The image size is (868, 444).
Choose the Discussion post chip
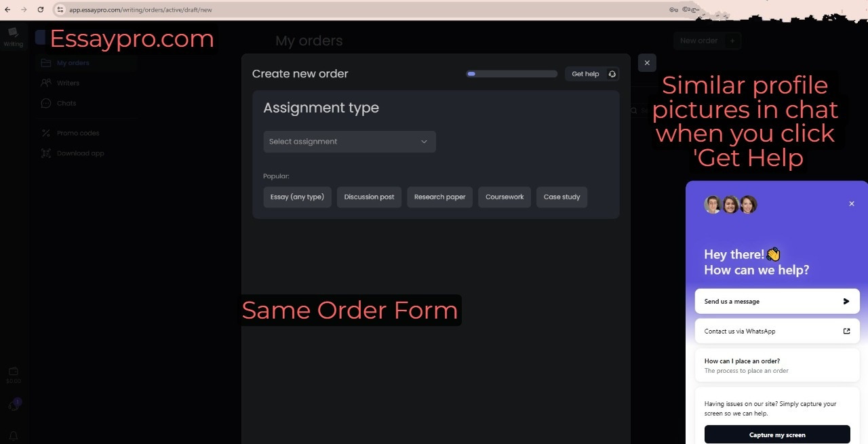click(x=369, y=197)
